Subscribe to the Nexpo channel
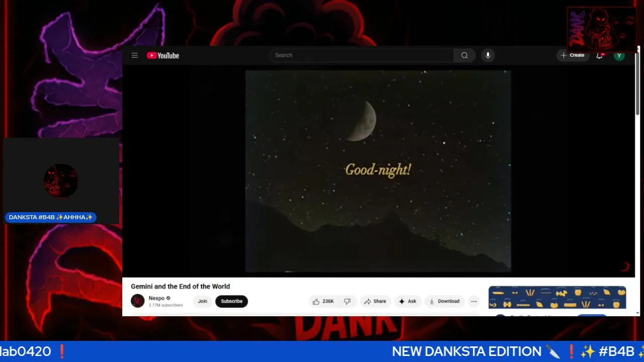The height and width of the screenshot is (362, 644). pos(231,301)
